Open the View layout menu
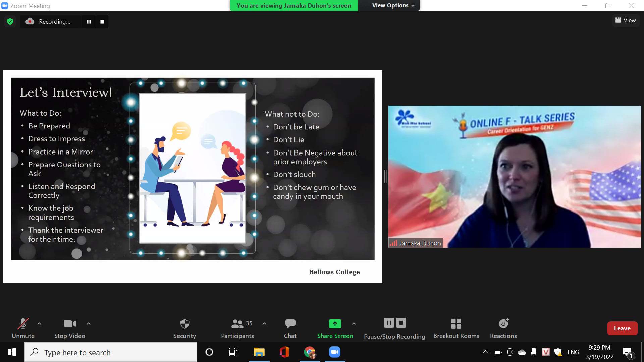 (626, 20)
